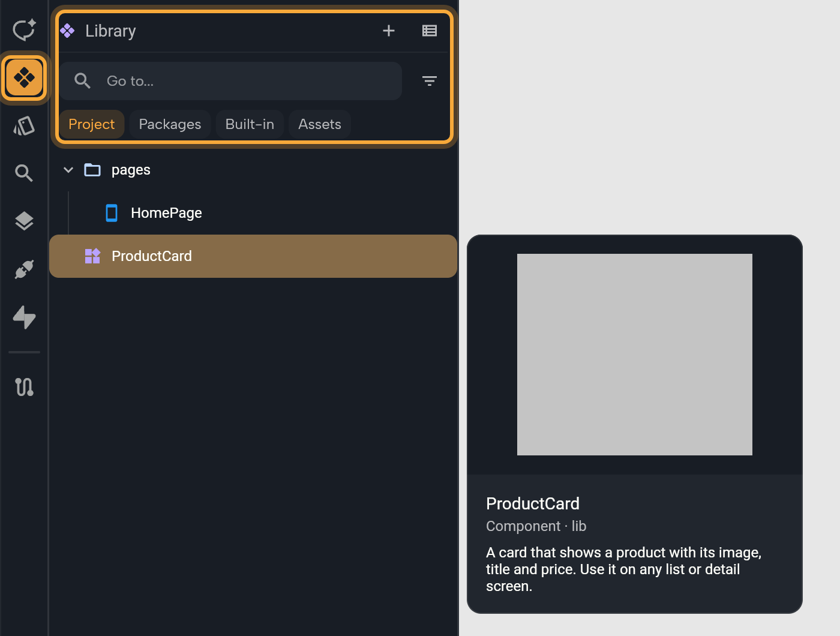Open the lightning bolt actions icon
The height and width of the screenshot is (636, 840).
click(x=24, y=317)
